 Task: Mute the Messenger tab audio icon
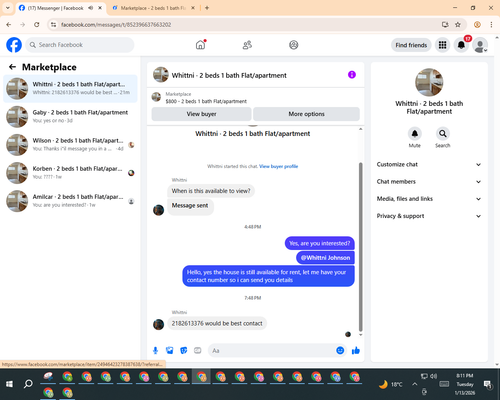click(91, 8)
